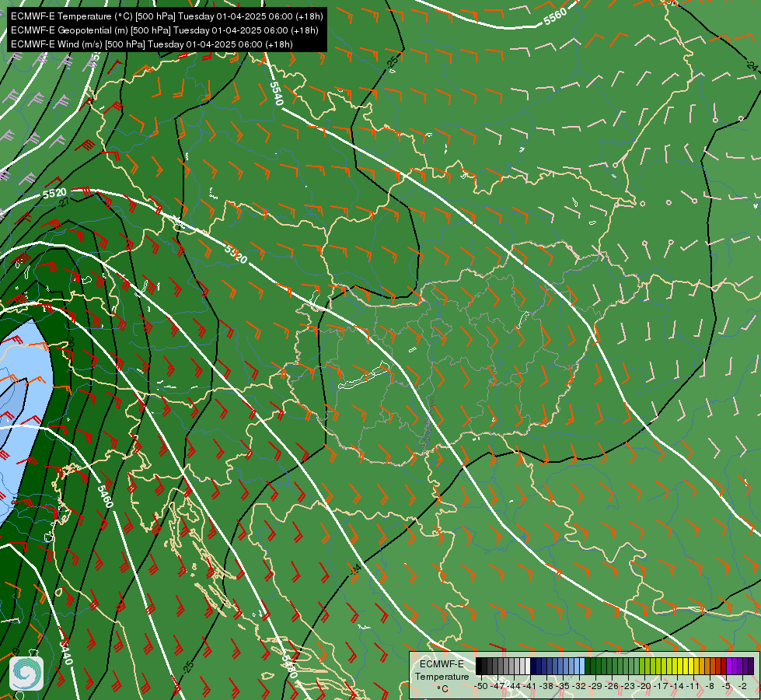Click the -20 tick label in legend
The width and height of the screenshot is (761, 700).
644,686
